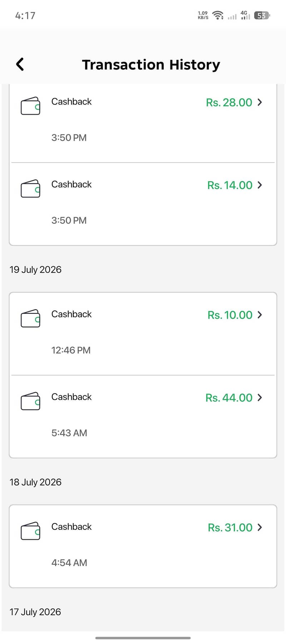Expand Rs. 10.00 transaction via chevron
Image resolution: width=286 pixels, height=644 pixels.
pyautogui.click(x=260, y=315)
